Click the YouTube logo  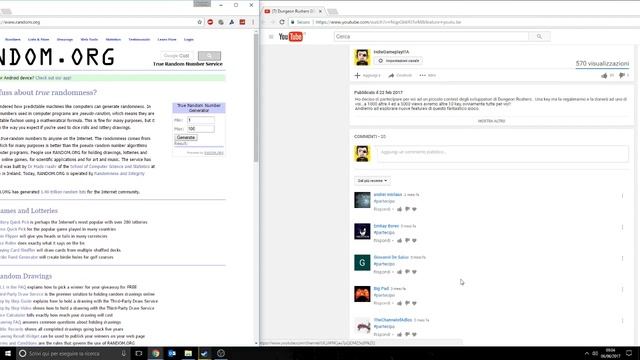pos(291,37)
